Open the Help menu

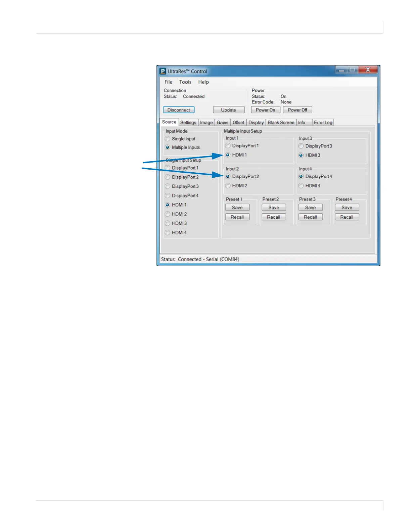pyautogui.click(x=203, y=82)
